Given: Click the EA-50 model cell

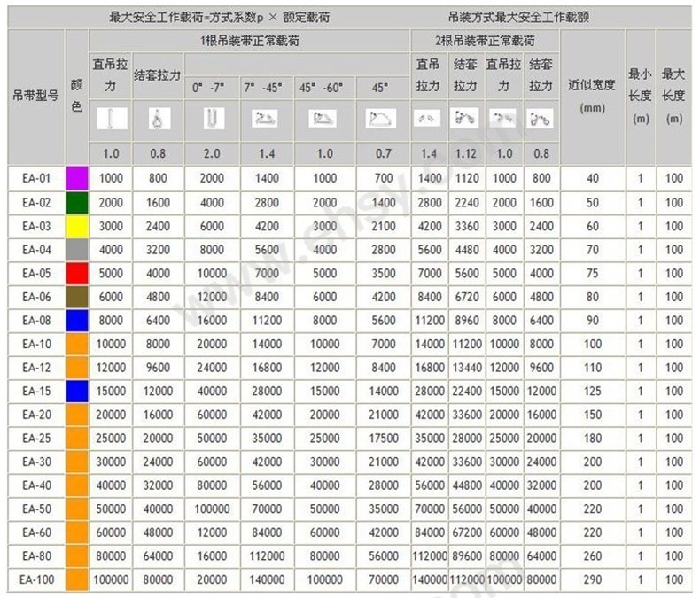Looking at the screenshot, I should (36, 509).
